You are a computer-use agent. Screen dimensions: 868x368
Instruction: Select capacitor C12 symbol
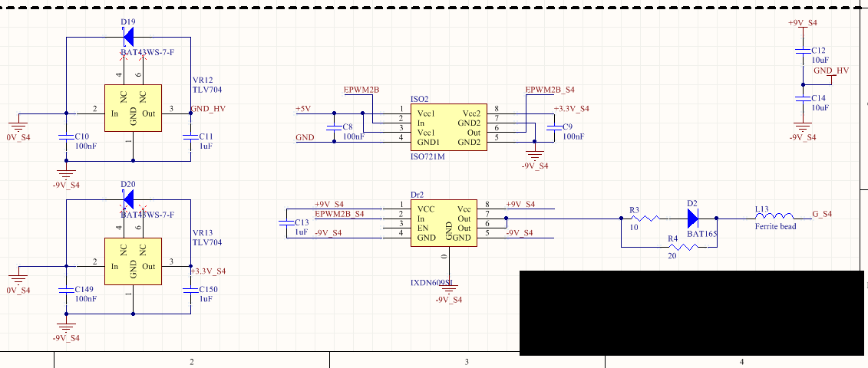804,51
